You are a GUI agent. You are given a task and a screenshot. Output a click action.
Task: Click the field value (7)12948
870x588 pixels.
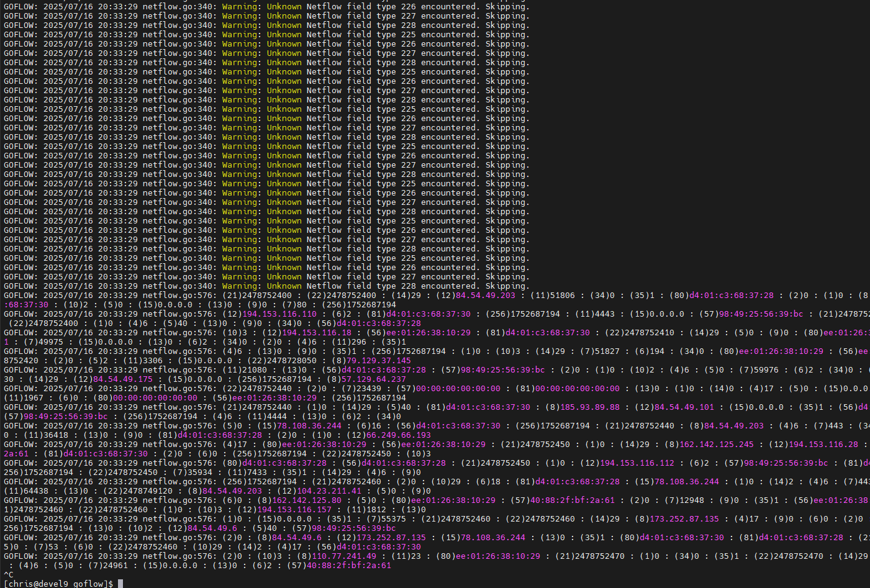(x=684, y=500)
